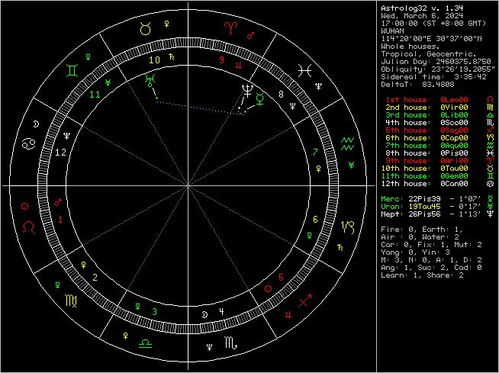This screenshot has width=499, height=373.
Task: Click the 'Fire: 0, Earth: 1,' element summary
Action: click(422, 229)
